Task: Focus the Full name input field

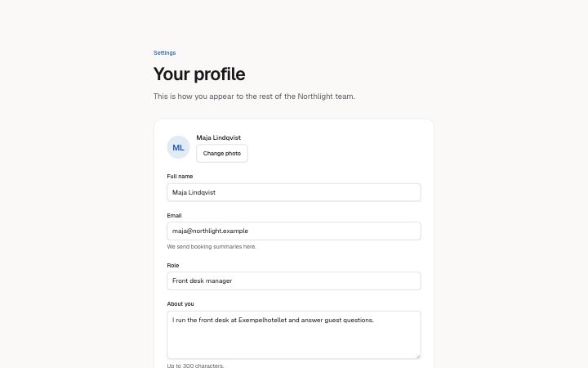Action: pyautogui.click(x=294, y=192)
